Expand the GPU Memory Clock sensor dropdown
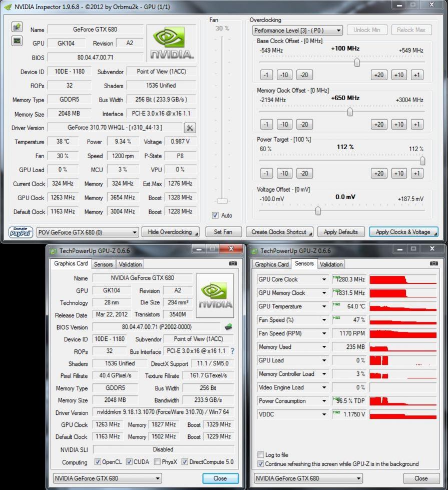 (324, 293)
